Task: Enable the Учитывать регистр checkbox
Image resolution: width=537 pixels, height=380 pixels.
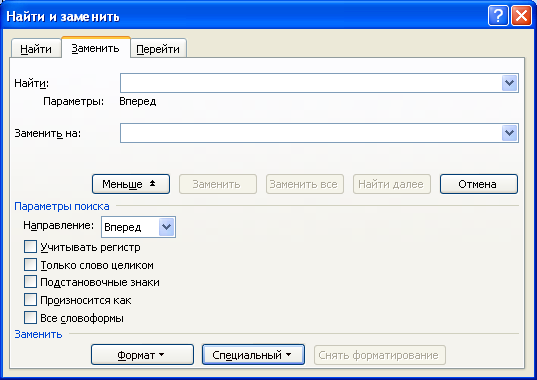Action: coord(30,247)
